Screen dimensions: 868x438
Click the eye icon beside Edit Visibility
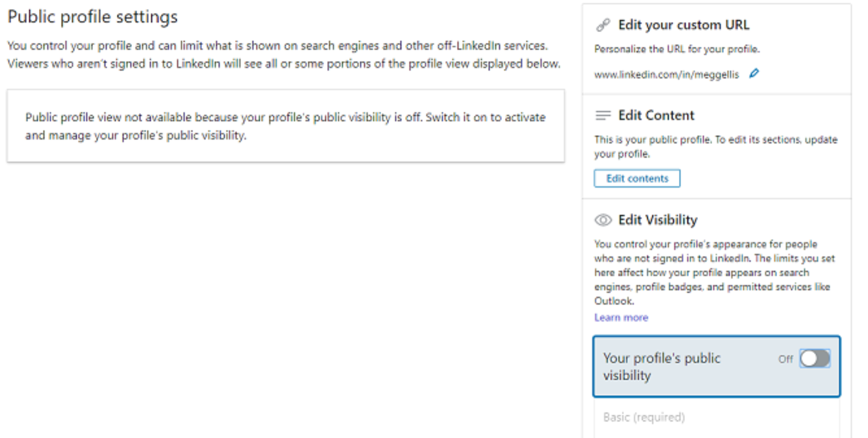[603, 220]
